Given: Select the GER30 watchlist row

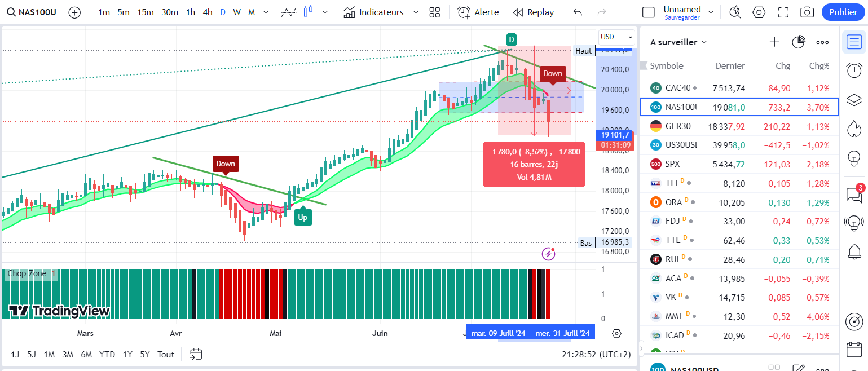Looking at the screenshot, I should [x=740, y=126].
